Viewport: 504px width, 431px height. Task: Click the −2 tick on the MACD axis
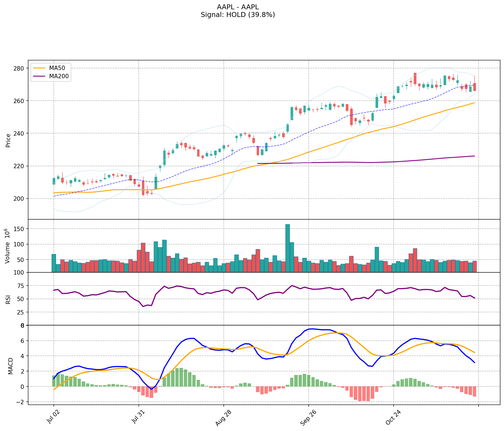point(20,402)
